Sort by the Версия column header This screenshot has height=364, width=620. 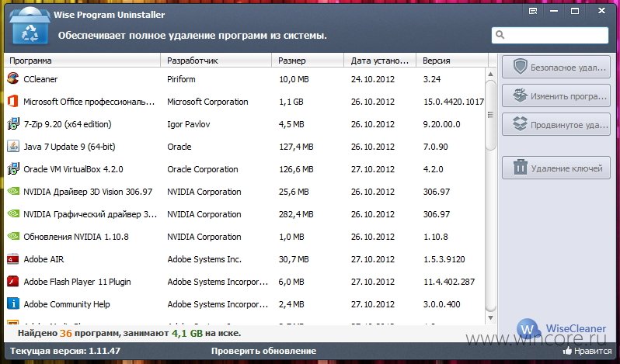pyautogui.click(x=452, y=61)
